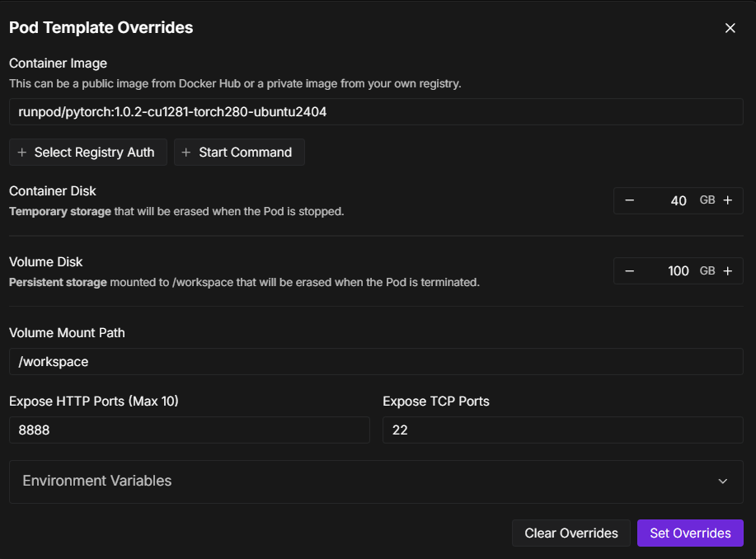Apply changes with Set Overrides button
The height and width of the screenshot is (559, 756).
click(x=690, y=533)
